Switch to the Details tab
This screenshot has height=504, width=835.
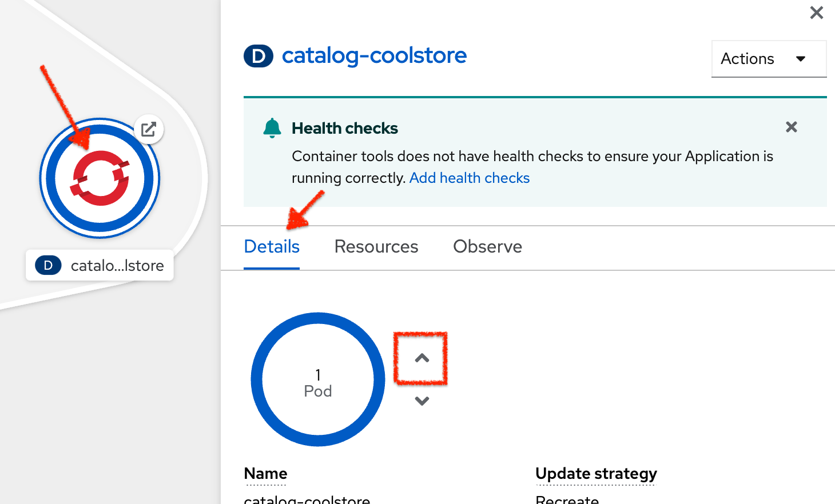point(272,247)
